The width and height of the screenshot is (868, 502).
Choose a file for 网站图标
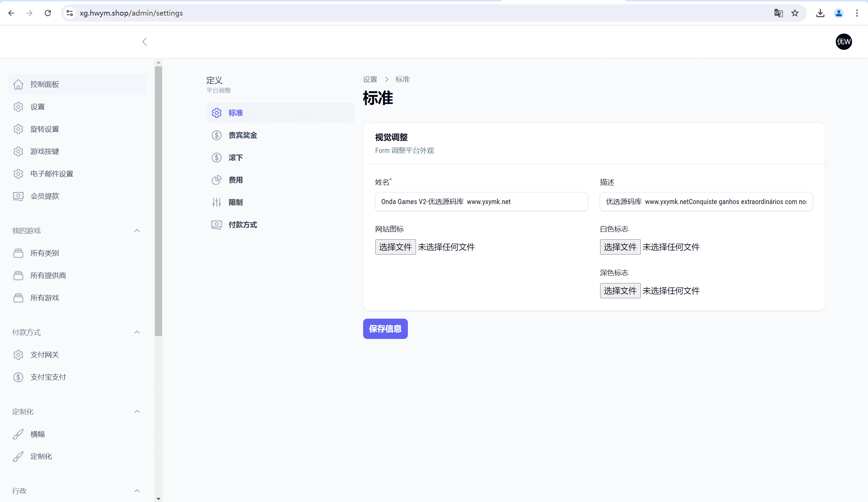coord(395,247)
